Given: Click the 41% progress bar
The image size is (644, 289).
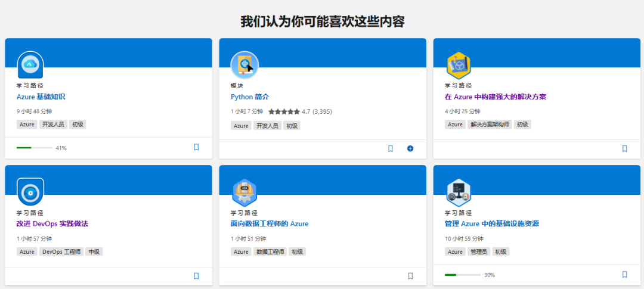Looking at the screenshot, I should click(35, 148).
